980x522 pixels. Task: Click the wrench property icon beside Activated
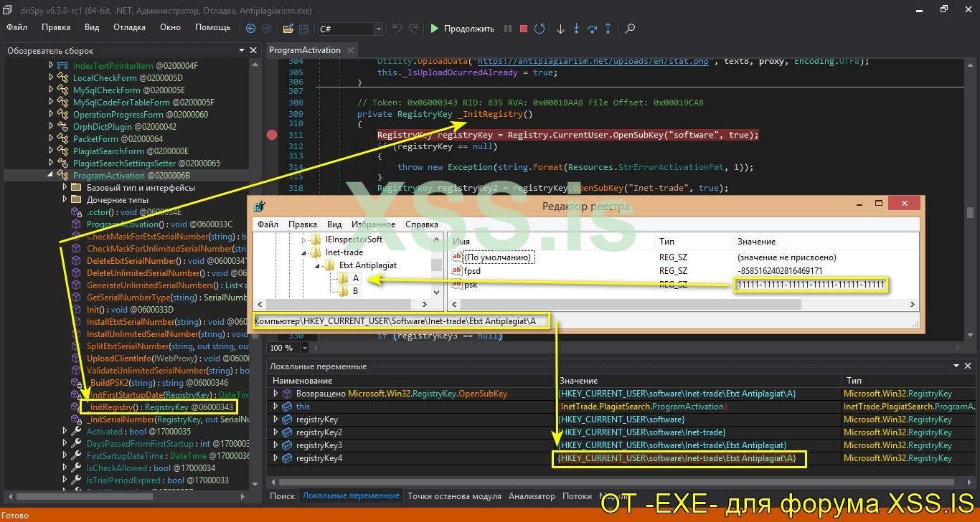coord(76,432)
